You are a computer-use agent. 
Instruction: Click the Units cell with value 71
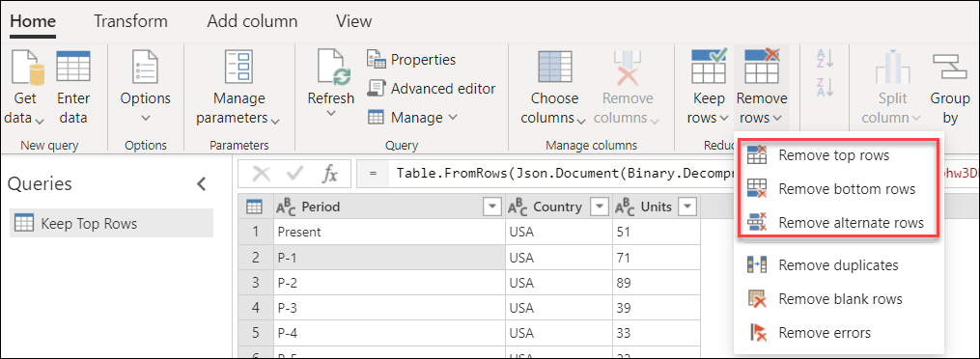click(657, 258)
